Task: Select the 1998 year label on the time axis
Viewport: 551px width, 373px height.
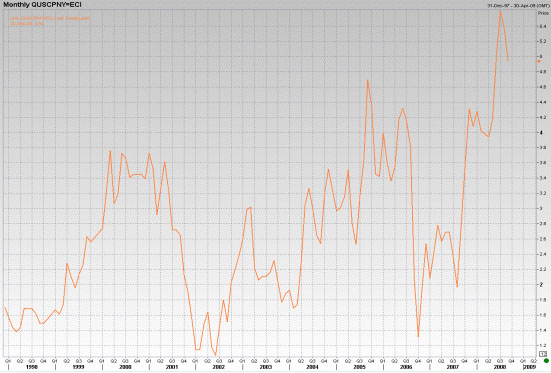Action: pos(32,367)
